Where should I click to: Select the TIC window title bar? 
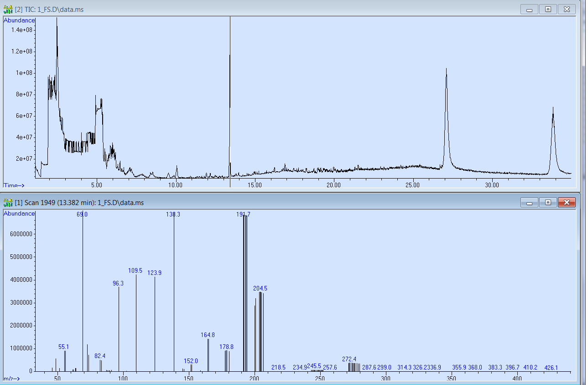click(x=274, y=9)
